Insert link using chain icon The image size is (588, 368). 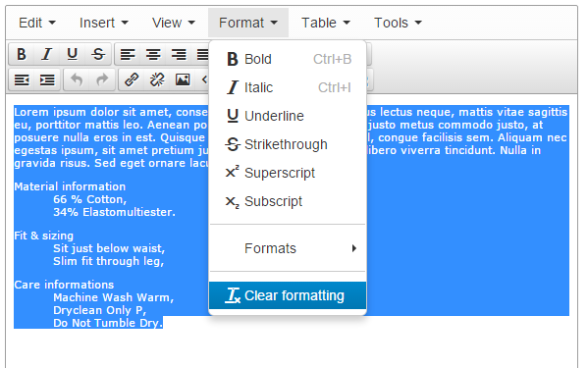(x=132, y=79)
